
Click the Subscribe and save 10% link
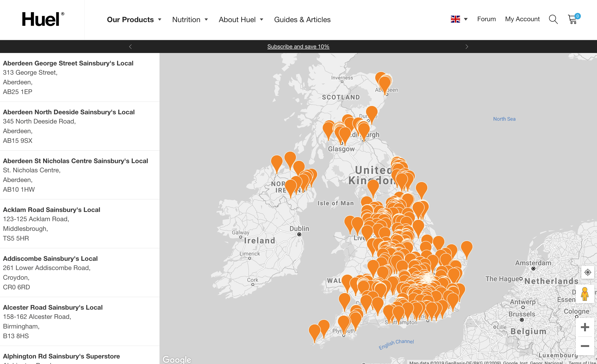click(x=298, y=47)
